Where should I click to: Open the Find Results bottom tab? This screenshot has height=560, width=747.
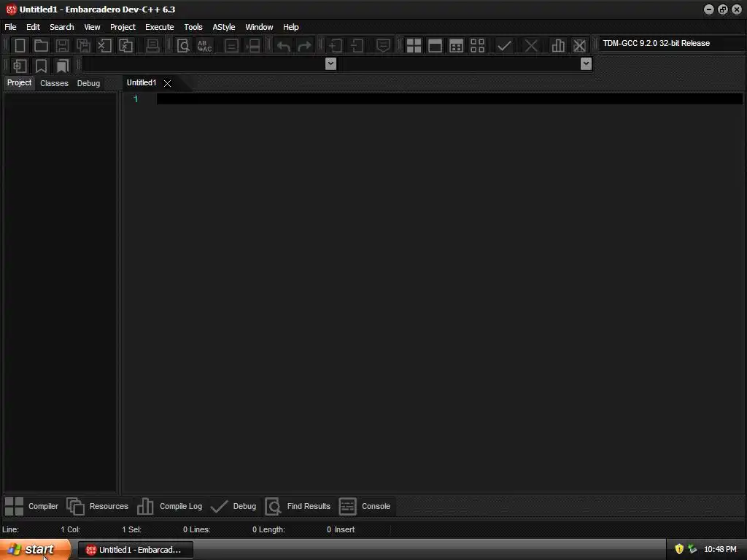[x=298, y=506]
